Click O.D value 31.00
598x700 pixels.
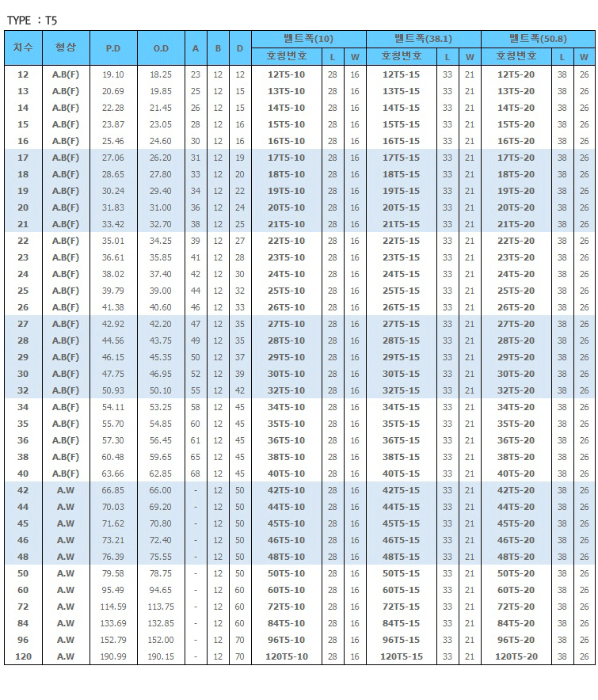[161, 207]
